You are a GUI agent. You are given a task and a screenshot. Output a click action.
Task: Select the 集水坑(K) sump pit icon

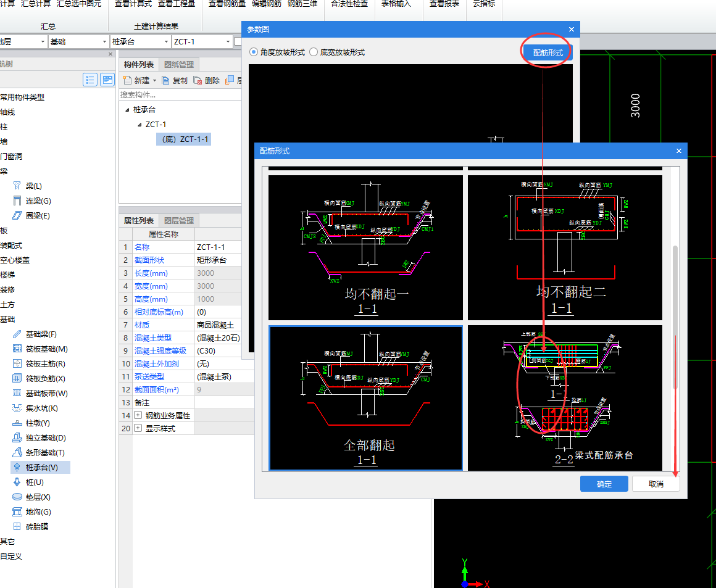pos(17,408)
